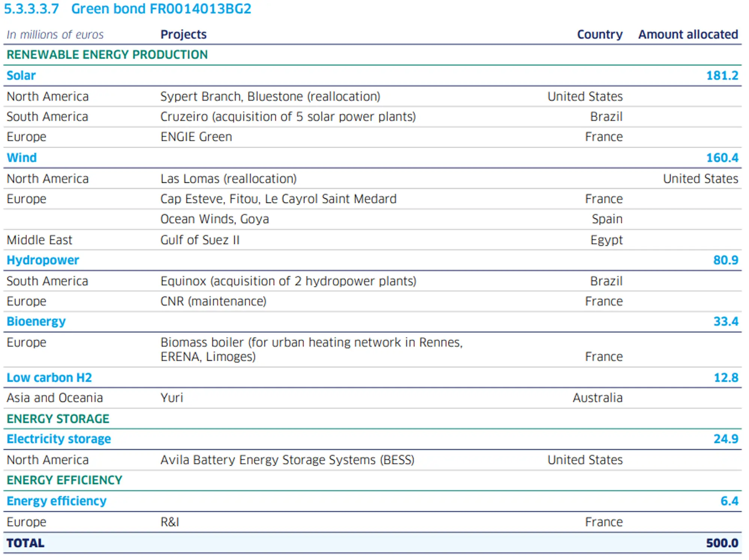Image resolution: width=749 pixels, height=560 pixels.
Task: Click the 'Middle East' region cell
Action: pos(39,240)
